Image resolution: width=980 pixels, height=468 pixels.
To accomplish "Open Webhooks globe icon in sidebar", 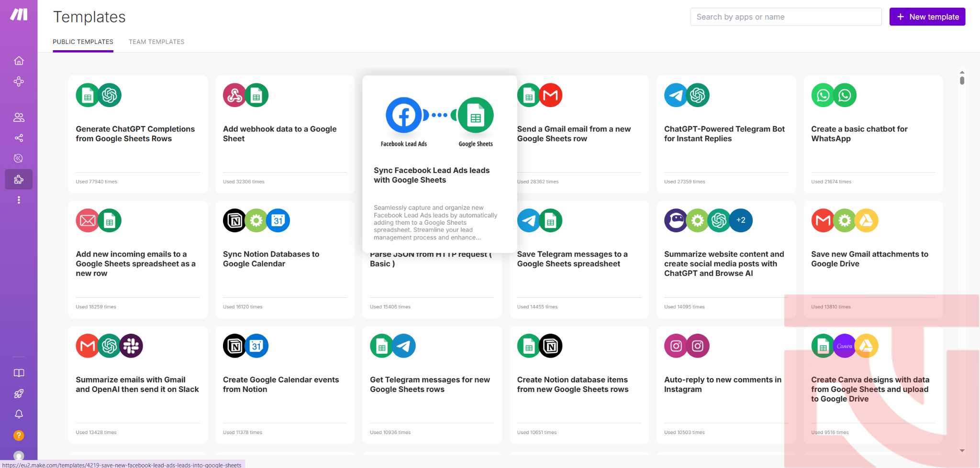I will coord(19,158).
